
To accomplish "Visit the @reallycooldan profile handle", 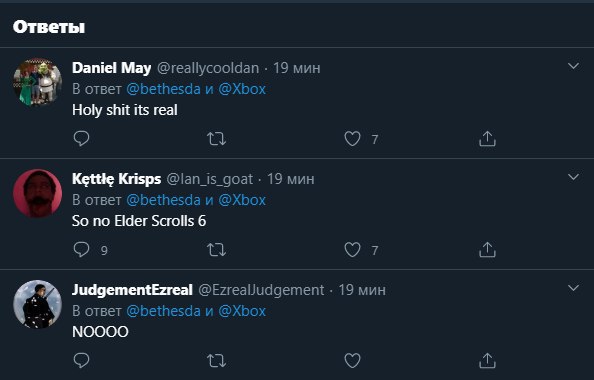I will pos(208,68).
